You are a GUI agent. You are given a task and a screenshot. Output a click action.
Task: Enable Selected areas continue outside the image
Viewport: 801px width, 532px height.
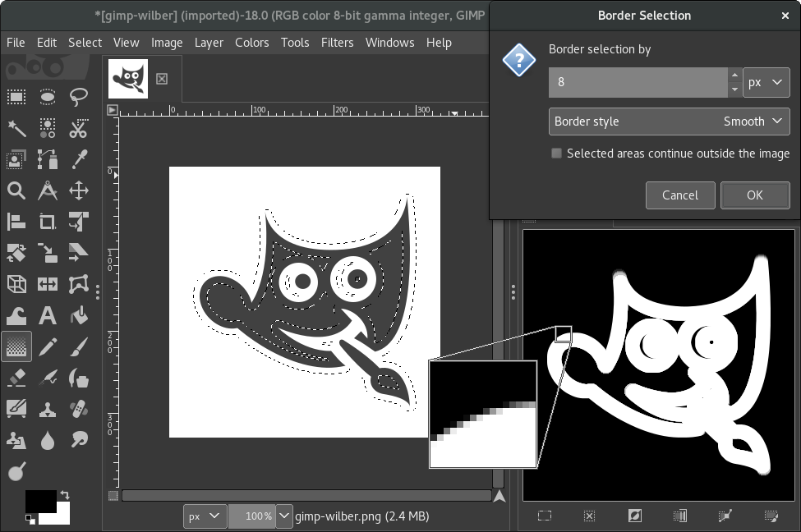click(557, 154)
